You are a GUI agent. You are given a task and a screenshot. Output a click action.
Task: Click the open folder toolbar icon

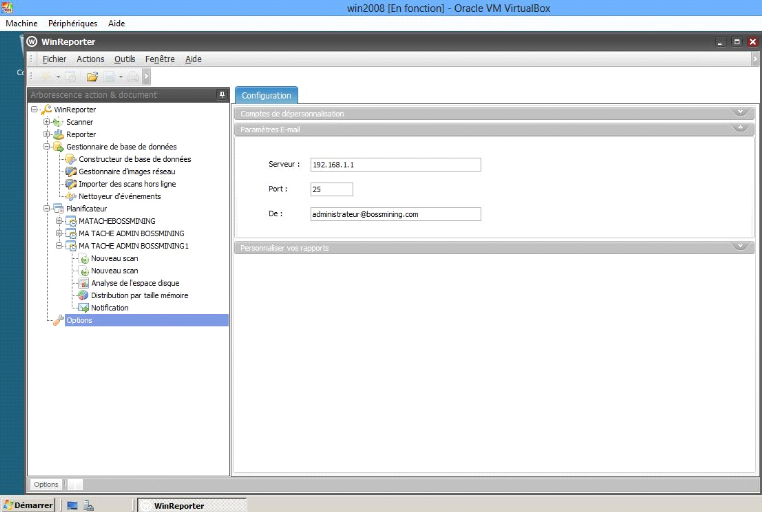click(x=92, y=76)
